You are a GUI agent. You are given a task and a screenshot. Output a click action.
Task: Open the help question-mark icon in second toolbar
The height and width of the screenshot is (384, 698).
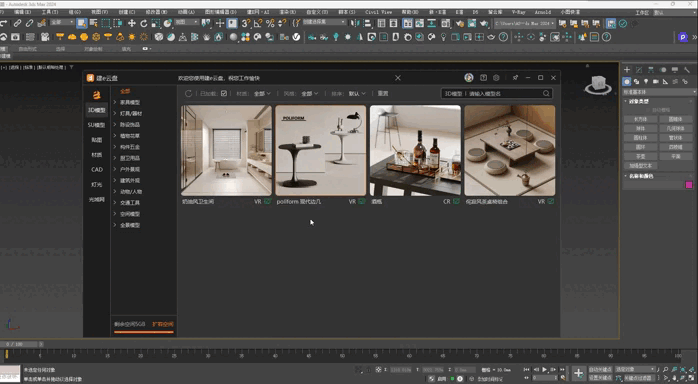pos(503,37)
